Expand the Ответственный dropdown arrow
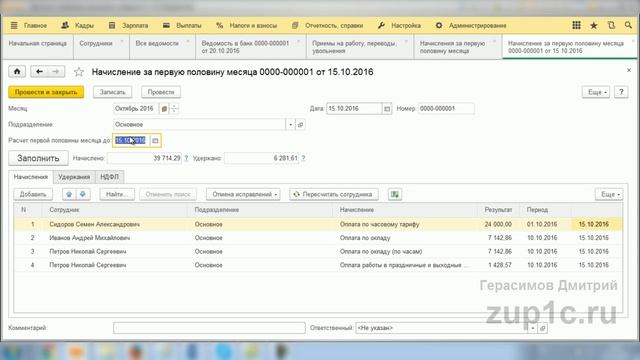The height and width of the screenshot is (360, 640). click(x=532, y=328)
